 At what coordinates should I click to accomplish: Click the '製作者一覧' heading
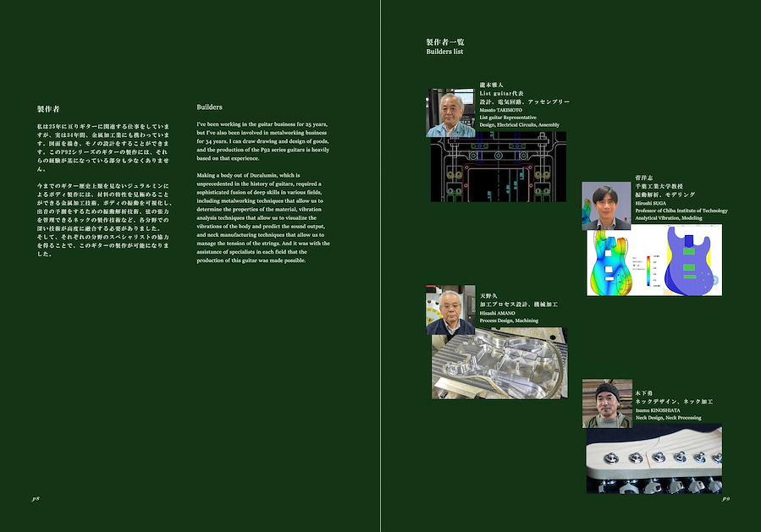444,41
